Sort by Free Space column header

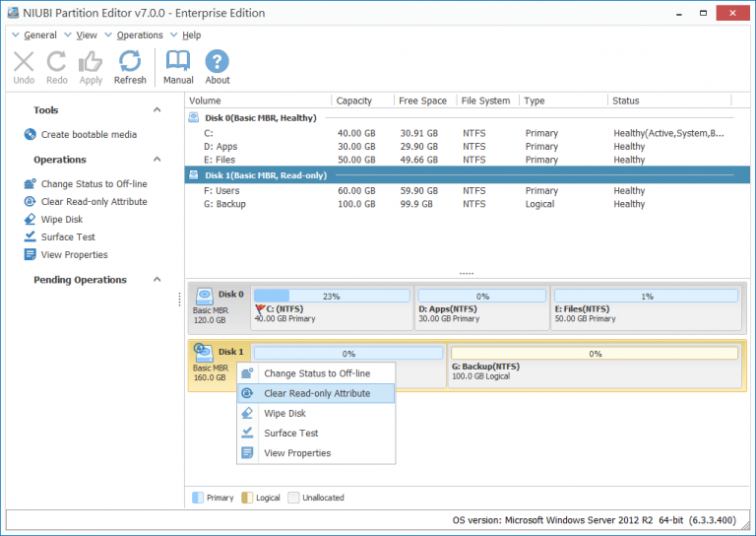(425, 100)
